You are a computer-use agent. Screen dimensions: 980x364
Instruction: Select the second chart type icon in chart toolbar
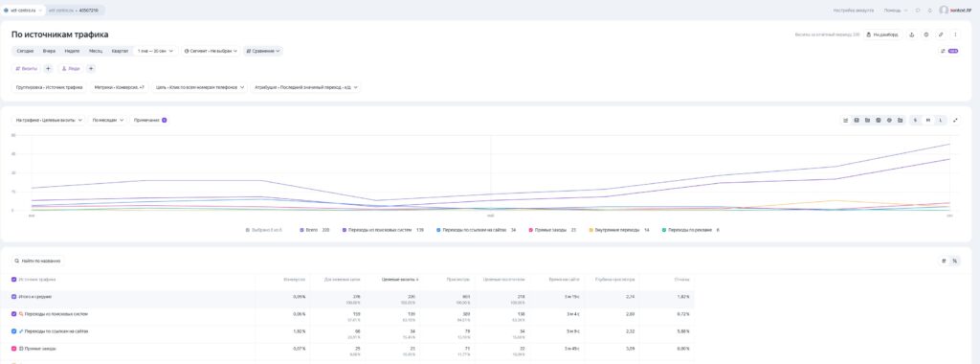point(857,120)
